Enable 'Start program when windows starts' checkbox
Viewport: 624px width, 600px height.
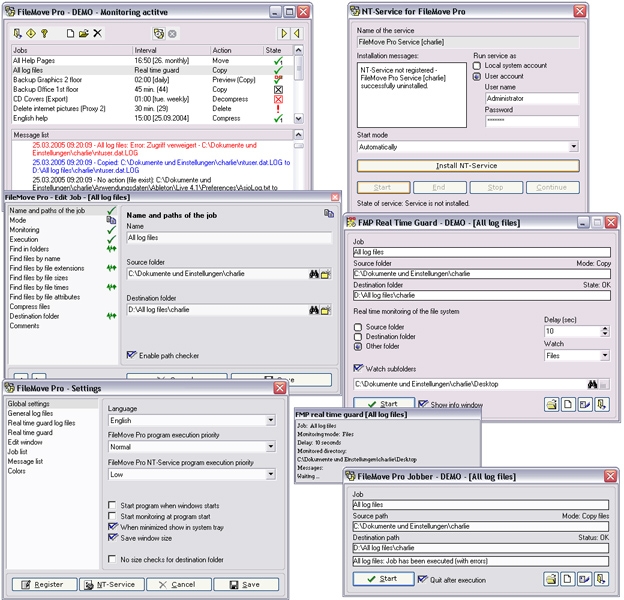(113, 507)
